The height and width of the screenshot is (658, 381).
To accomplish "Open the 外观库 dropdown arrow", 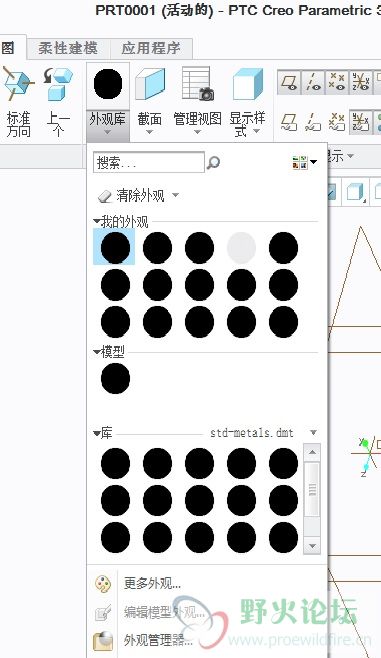I will (x=107, y=132).
